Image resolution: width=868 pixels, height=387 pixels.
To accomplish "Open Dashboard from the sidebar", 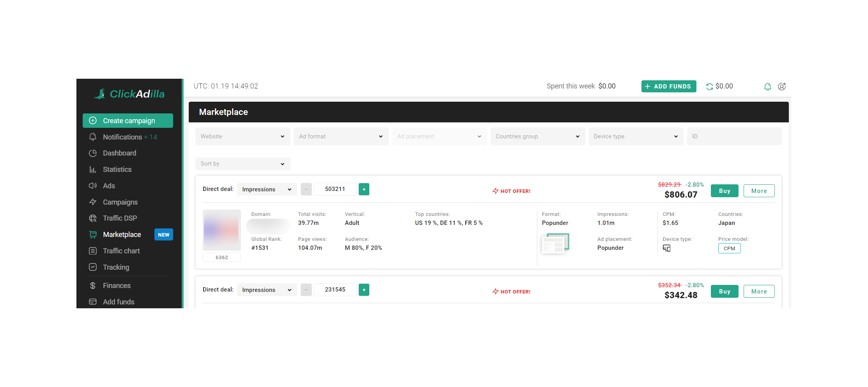I will point(119,153).
